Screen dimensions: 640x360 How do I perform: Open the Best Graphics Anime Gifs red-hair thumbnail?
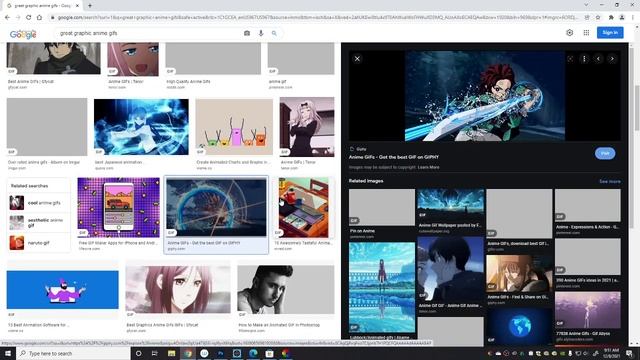click(x=178, y=289)
